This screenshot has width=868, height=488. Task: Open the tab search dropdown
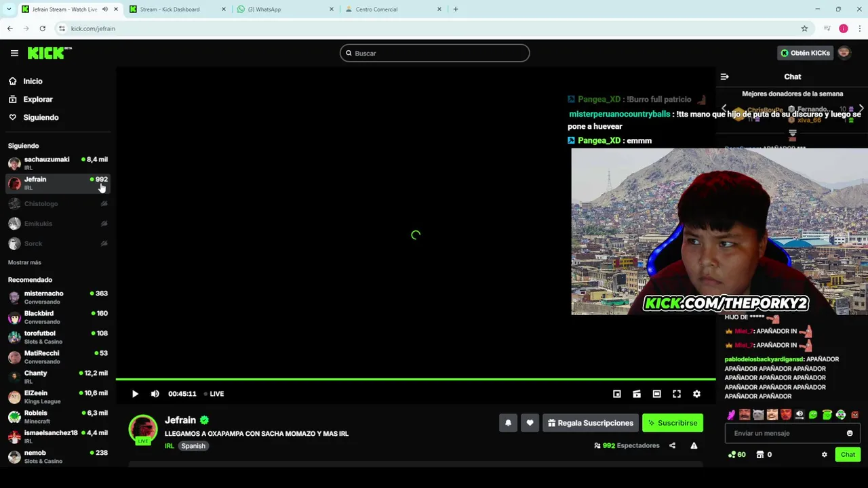(9, 9)
